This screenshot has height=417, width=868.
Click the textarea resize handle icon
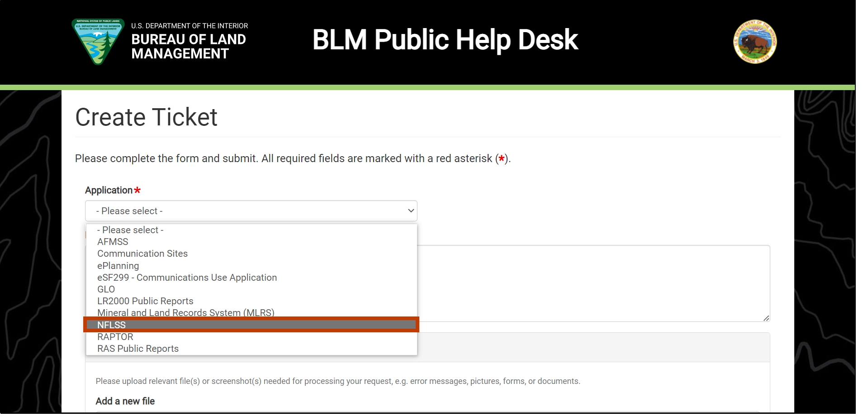pos(766,318)
